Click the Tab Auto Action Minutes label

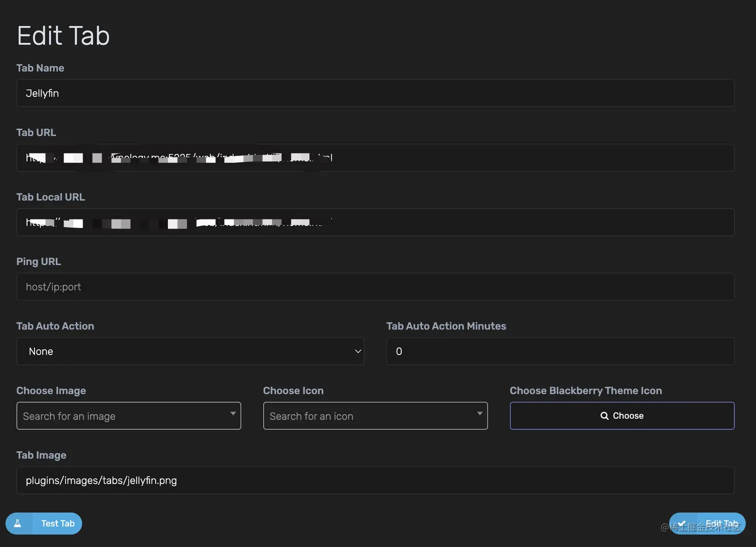coord(446,326)
